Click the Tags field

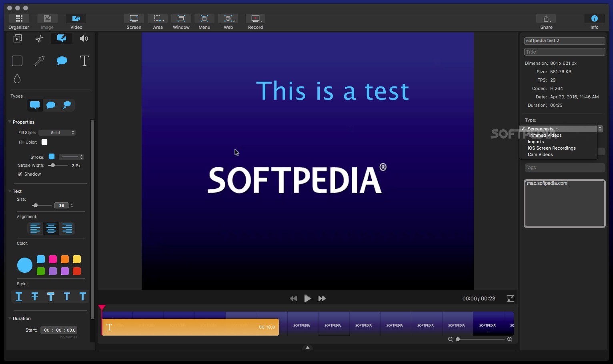[x=565, y=168]
